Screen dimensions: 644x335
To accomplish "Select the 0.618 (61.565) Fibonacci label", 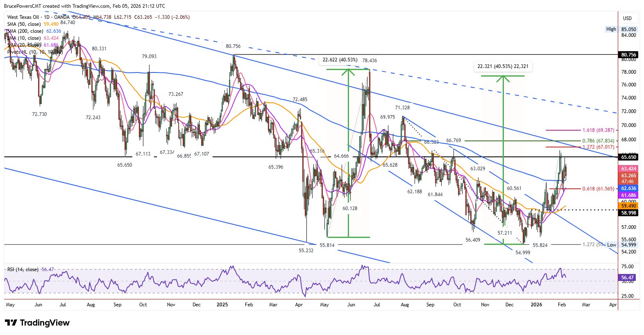I will pyautogui.click(x=598, y=189).
